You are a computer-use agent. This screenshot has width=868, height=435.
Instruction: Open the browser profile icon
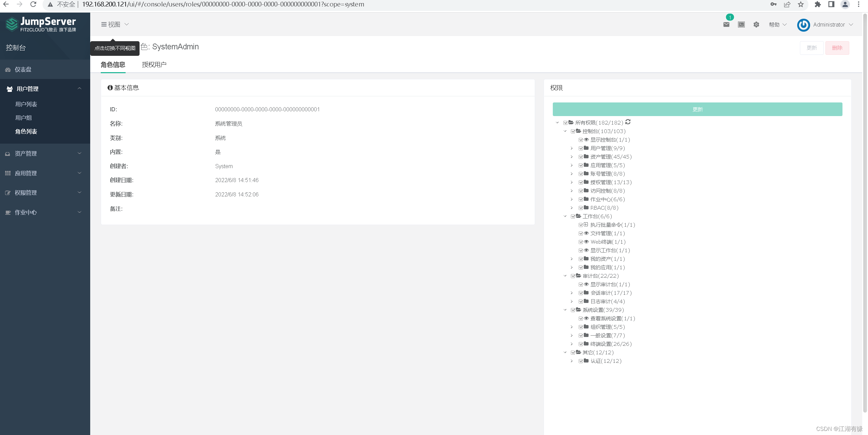click(845, 4)
